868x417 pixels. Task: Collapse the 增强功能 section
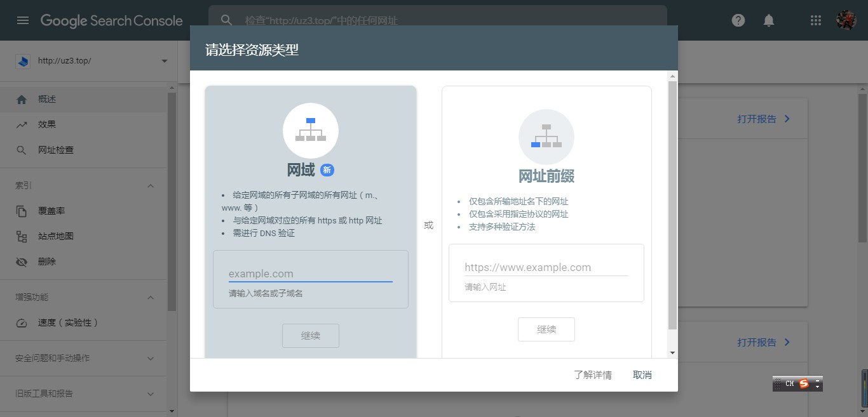tap(151, 297)
